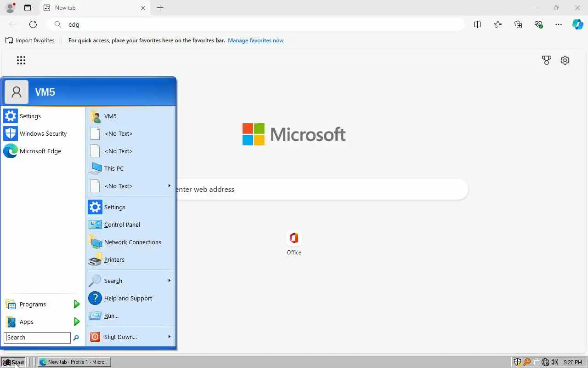The image size is (588, 368).
Task: Open the Edge profile avatar icon
Action: coord(10,8)
